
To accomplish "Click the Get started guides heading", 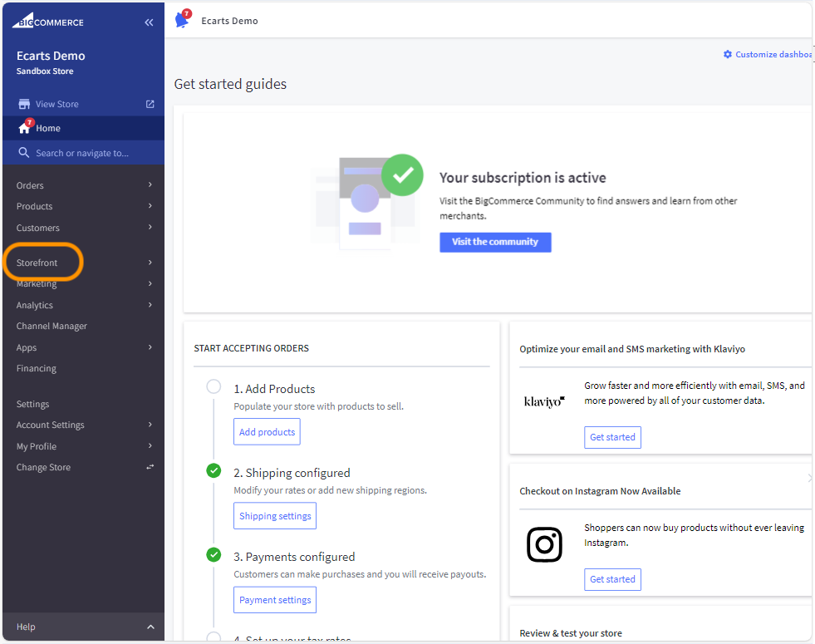I will pos(230,84).
